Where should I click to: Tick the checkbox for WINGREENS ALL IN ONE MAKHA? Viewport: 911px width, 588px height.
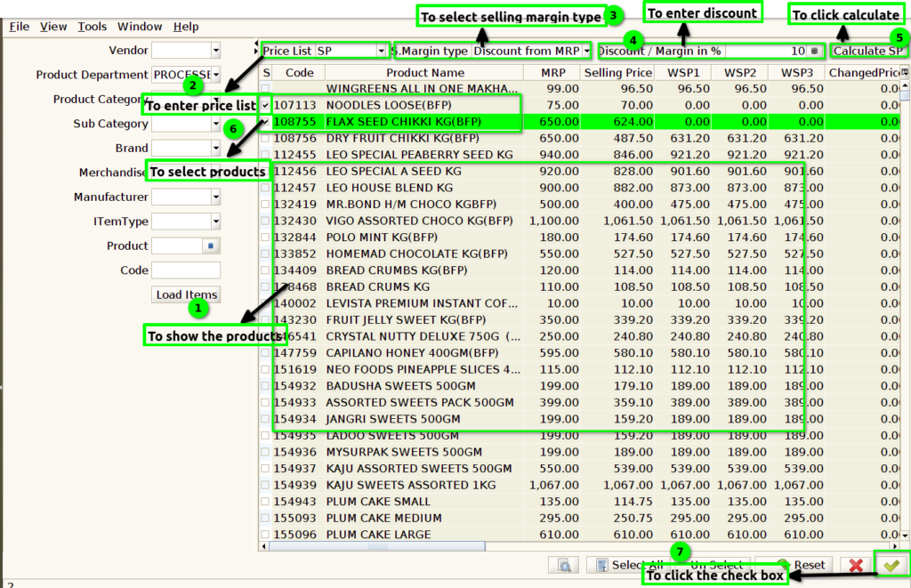[265, 88]
